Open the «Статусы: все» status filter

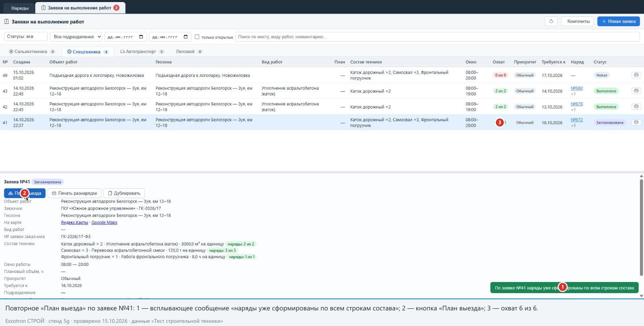click(x=26, y=37)
